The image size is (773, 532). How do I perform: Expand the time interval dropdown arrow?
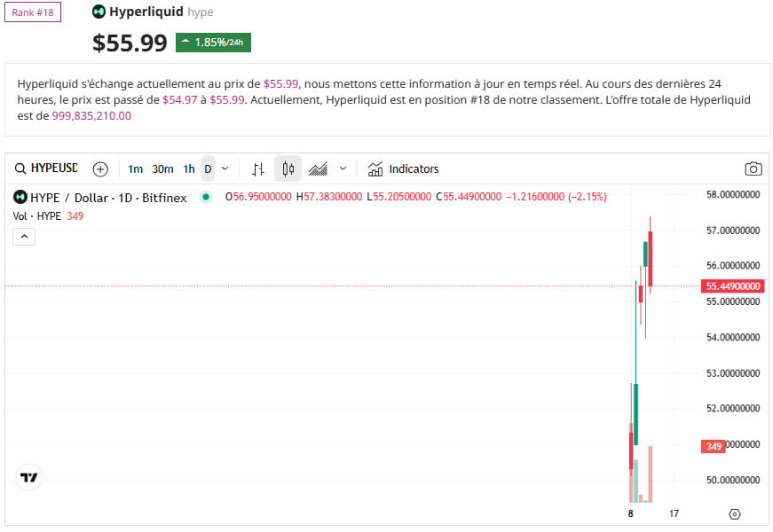[x=225, y=168]
